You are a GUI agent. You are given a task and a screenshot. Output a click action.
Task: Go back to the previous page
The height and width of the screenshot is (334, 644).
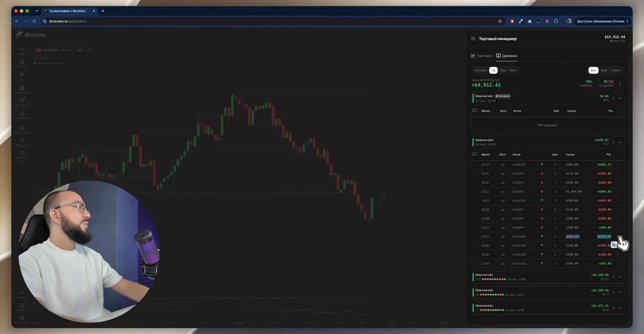17,21
